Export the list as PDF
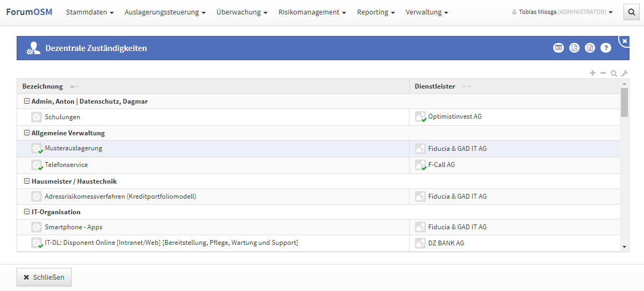Screen dimensions: 644x291 tap(574, 48)
